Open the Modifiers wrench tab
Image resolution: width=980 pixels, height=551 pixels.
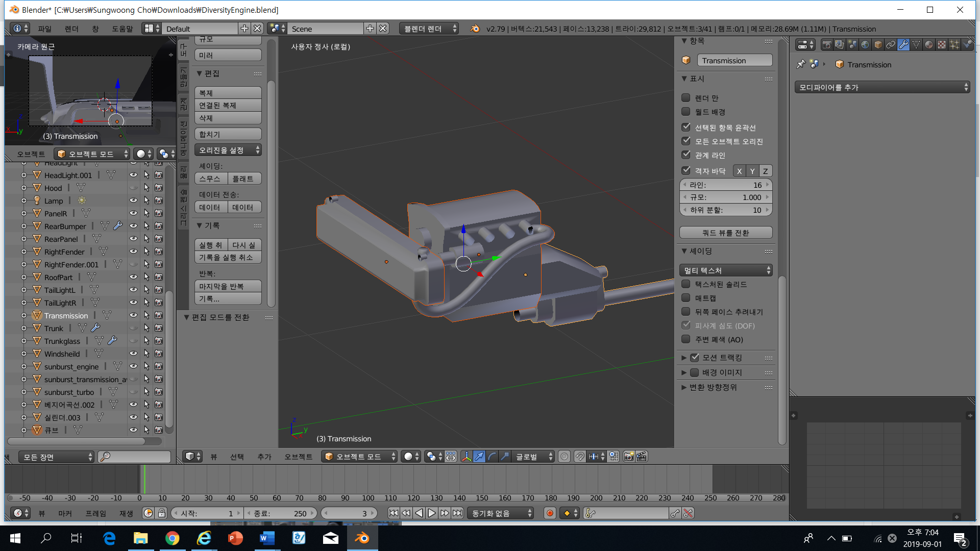[x=903, y=44]
